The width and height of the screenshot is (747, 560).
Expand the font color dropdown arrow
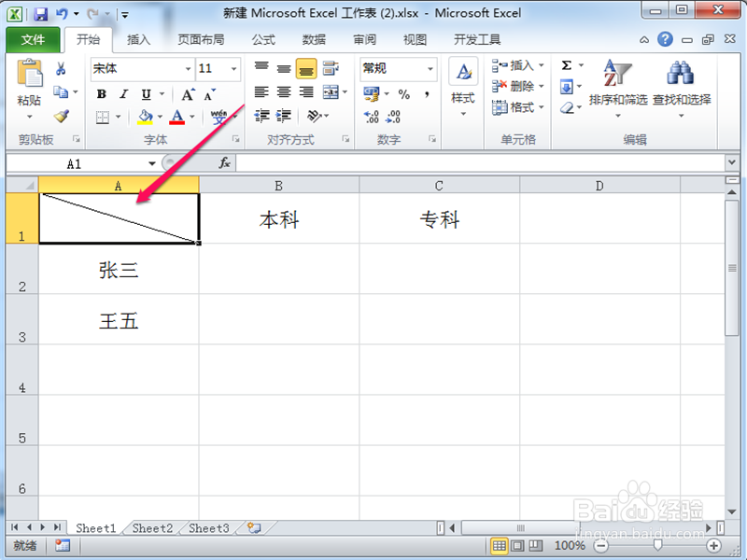[191, 116]
